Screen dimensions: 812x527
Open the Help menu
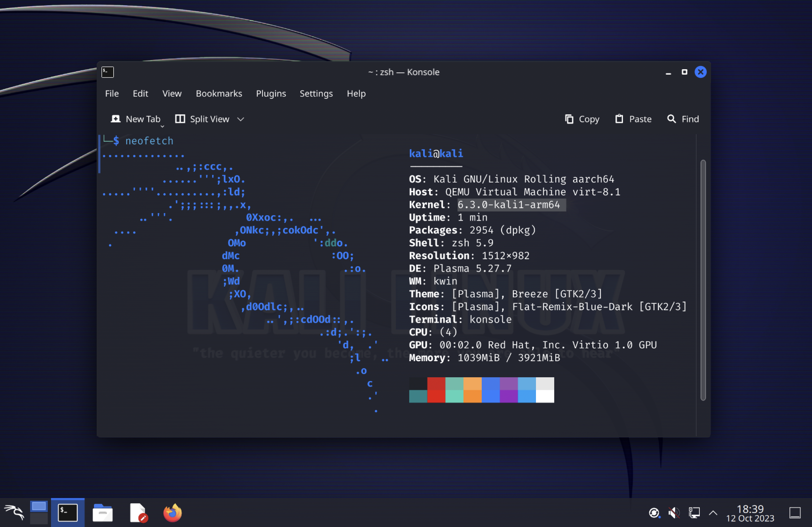356,93
